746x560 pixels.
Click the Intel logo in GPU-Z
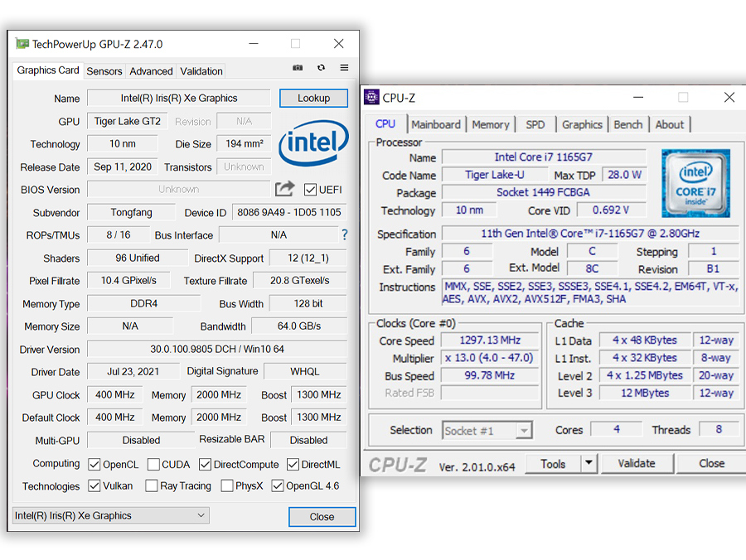click(x=313, y=142)
